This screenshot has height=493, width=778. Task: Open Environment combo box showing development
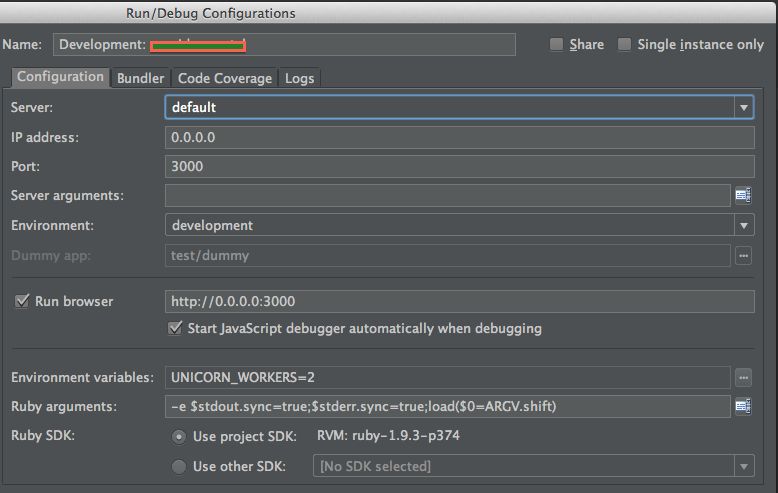(459, 225)
